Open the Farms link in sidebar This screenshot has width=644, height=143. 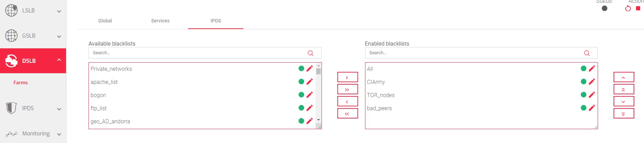[x=21, y=83]
